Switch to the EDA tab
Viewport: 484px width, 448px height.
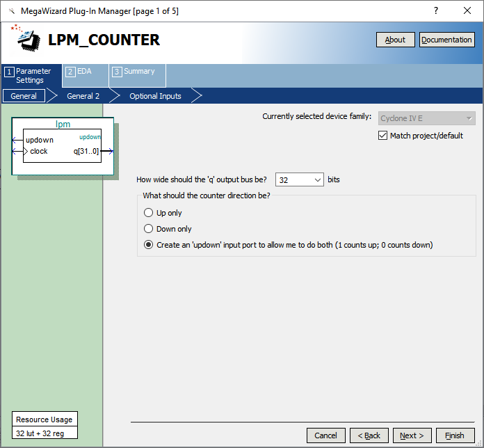85,75
